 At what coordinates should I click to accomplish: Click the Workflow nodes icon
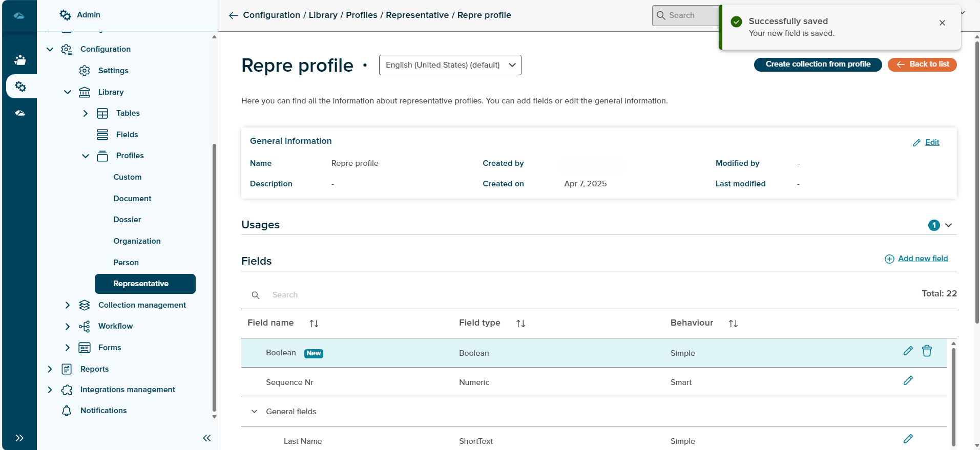85,326
